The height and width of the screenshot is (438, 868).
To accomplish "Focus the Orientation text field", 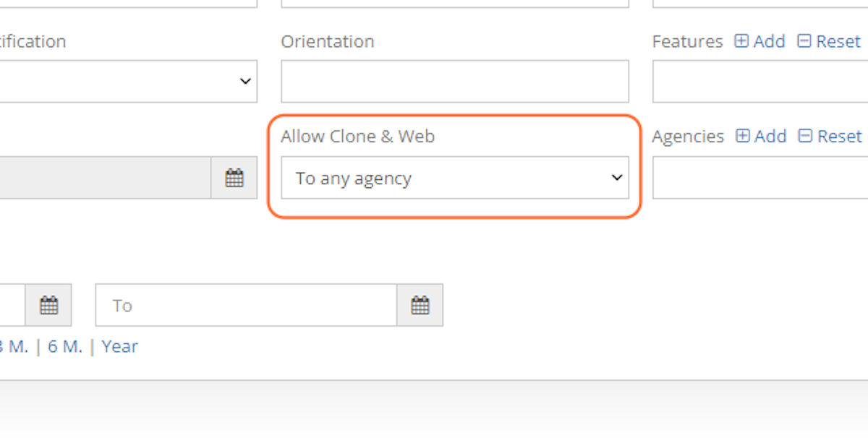I will (x=454, y=81).
